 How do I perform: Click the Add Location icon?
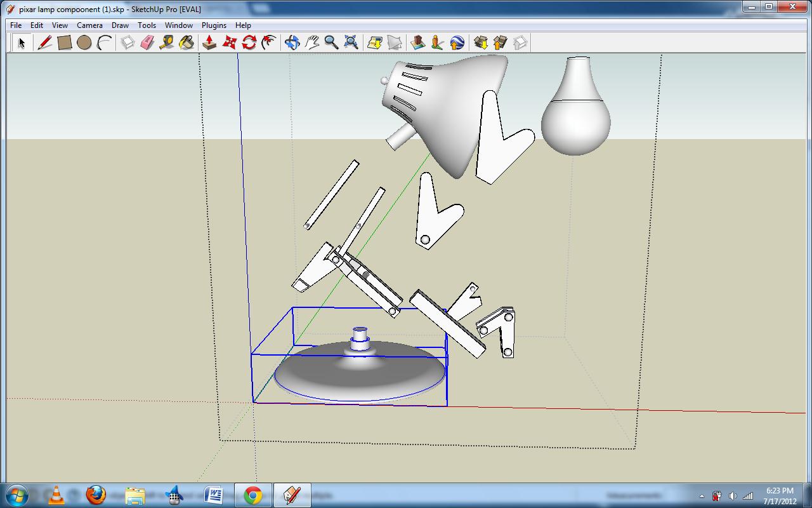point(375,43)
